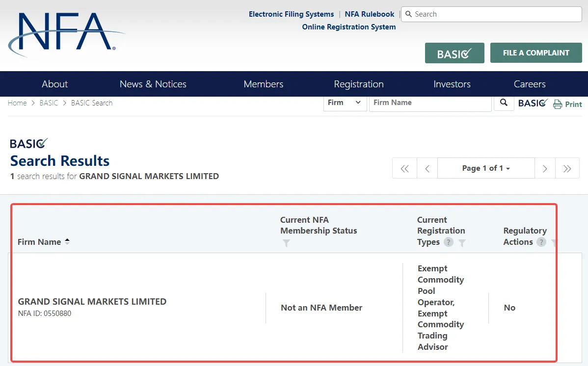The width and height of the screenshot is (588, 366).
Task: Open help for Regulatory Actions
Action: coord(541,242)
